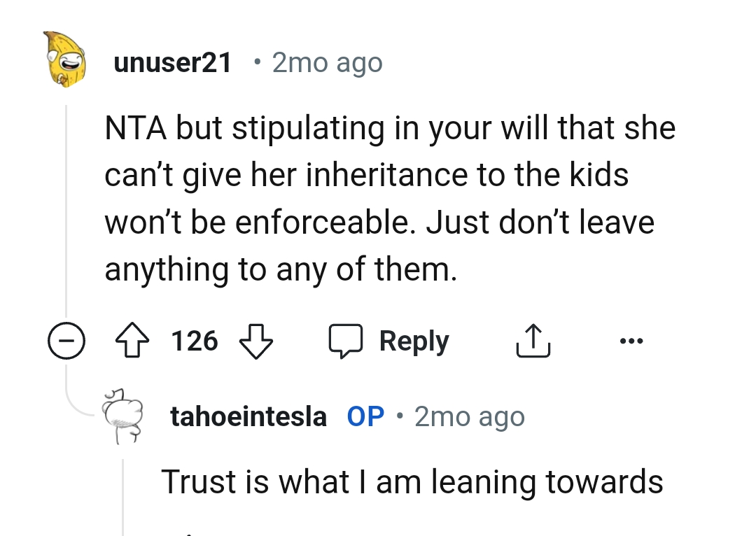
Task: Open the share options for the comment
Action: point(533,341)
